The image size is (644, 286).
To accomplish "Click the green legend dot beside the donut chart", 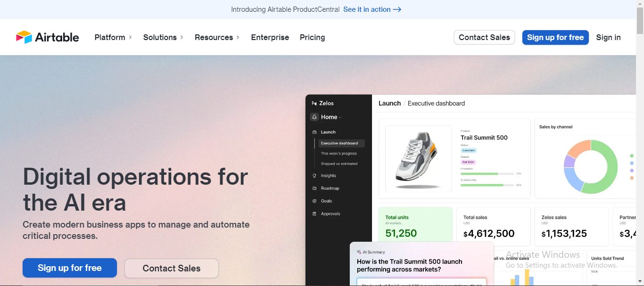I will pos(632,155).
